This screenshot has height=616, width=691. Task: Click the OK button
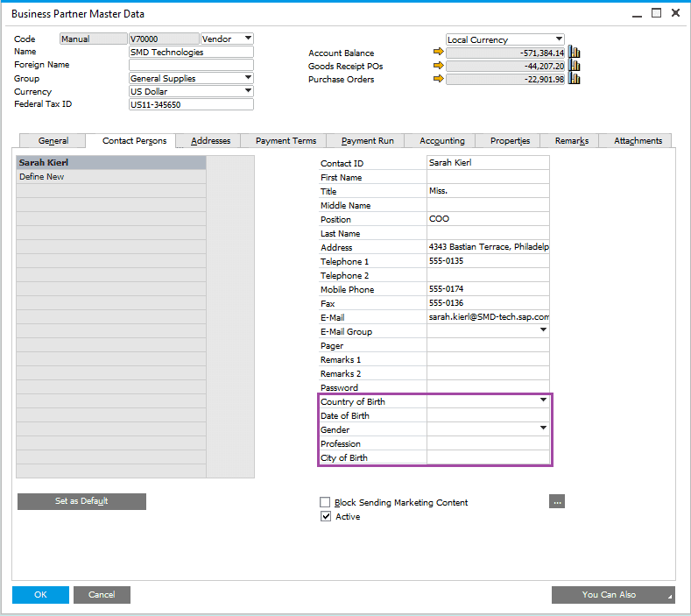[x=40, y=594]
